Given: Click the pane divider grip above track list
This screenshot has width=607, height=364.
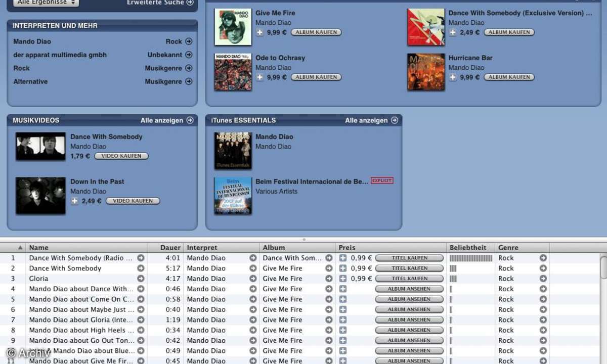Looking at the screenshot, I should [x=303, y=240].
